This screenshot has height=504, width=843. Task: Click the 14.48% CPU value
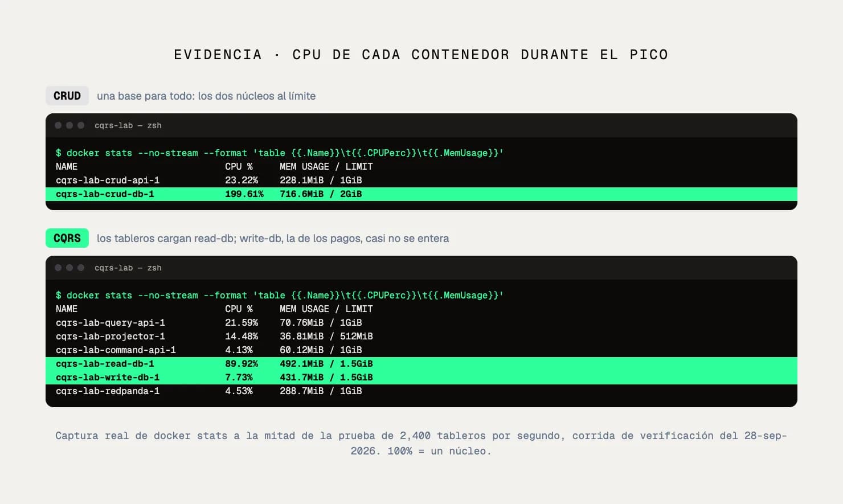coord(242,336)
